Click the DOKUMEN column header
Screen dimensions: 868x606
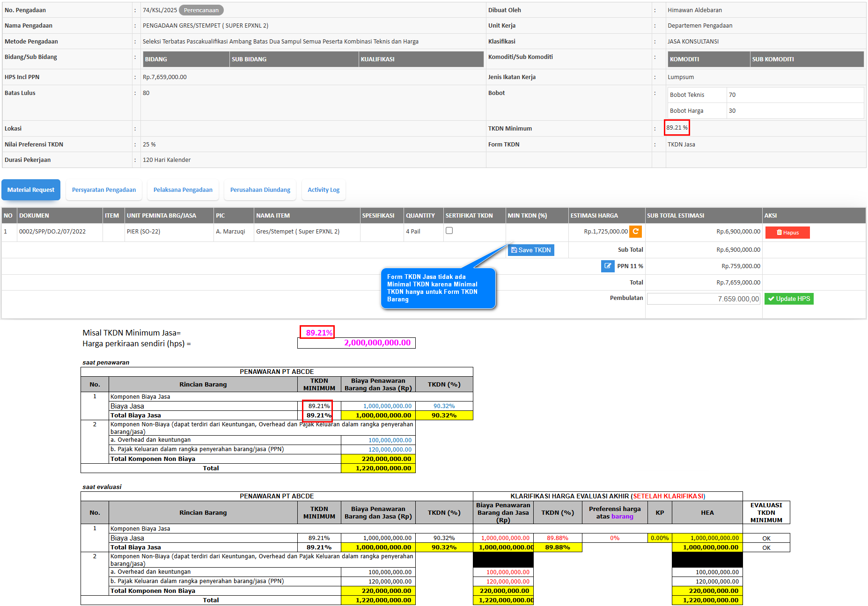pos(34,216)
